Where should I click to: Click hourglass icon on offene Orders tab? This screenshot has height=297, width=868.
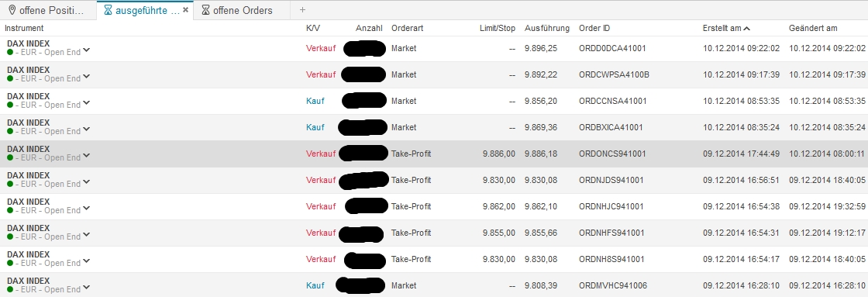tap(206, 10)
